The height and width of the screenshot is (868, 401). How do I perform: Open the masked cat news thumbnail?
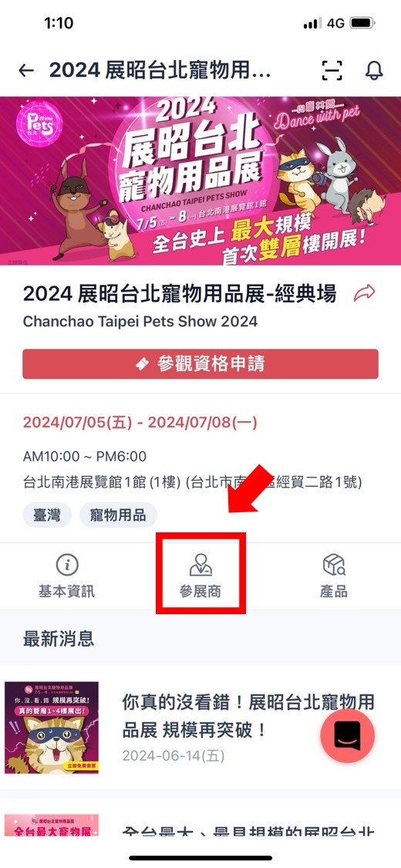[x=52, y=728]
